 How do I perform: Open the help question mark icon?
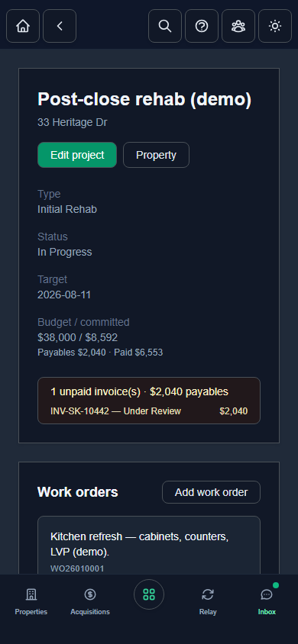[x=202, y=26]
